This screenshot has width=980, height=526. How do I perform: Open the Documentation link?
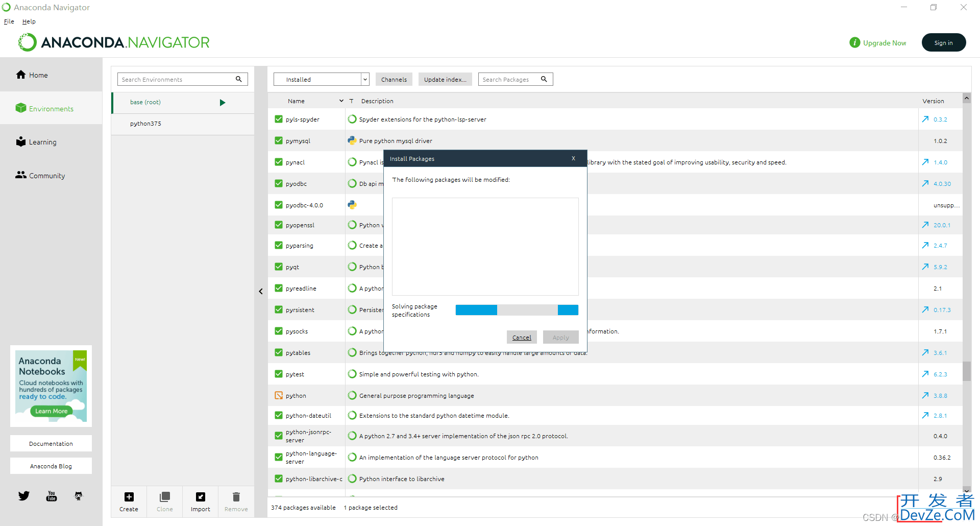tap(51, 443)
